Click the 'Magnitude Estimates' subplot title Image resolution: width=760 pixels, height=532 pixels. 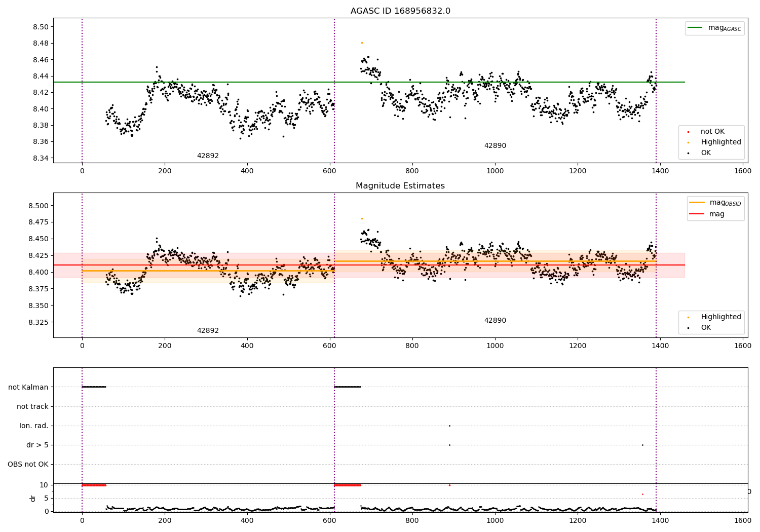point(400,186)
